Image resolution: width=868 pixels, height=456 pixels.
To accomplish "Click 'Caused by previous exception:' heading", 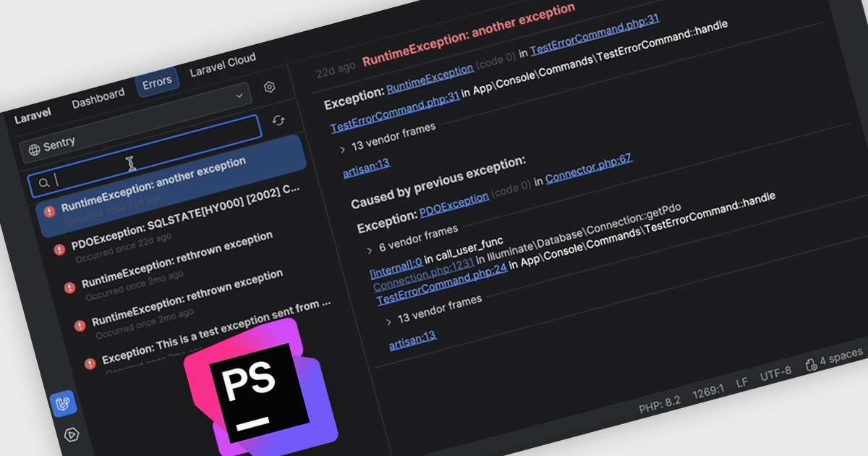I will coord(438,182).
